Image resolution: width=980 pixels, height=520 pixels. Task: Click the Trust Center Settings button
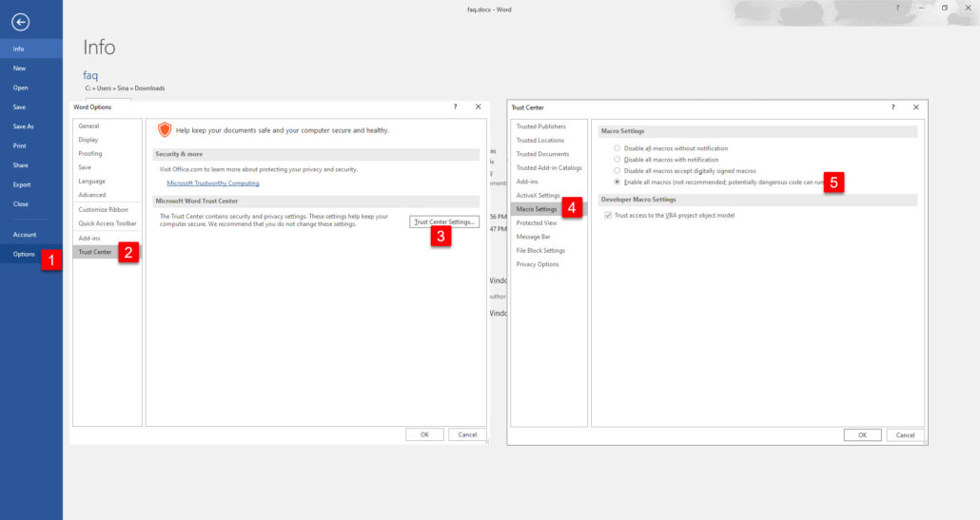tap(444, 221)
